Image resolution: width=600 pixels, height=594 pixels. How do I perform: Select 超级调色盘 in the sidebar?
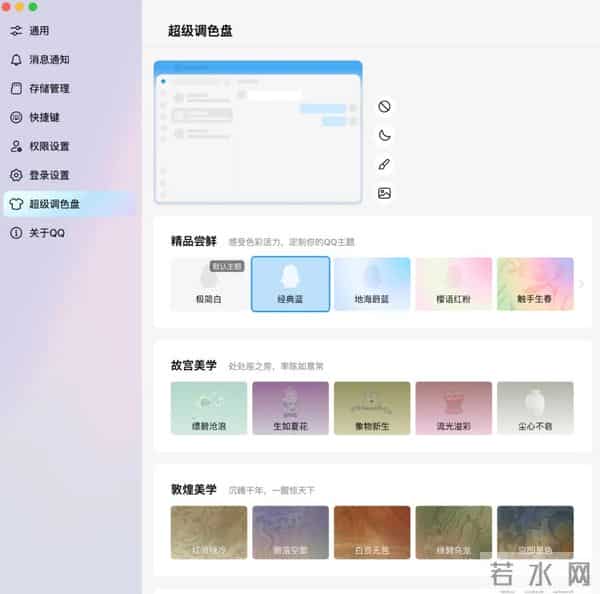point(69,204)
